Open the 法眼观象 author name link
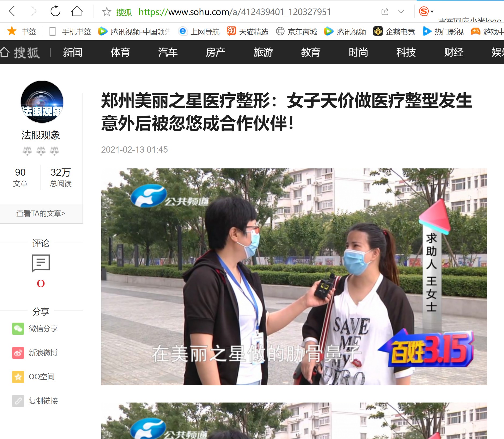This screenshot has width=504, height=439. pos(41,135)
